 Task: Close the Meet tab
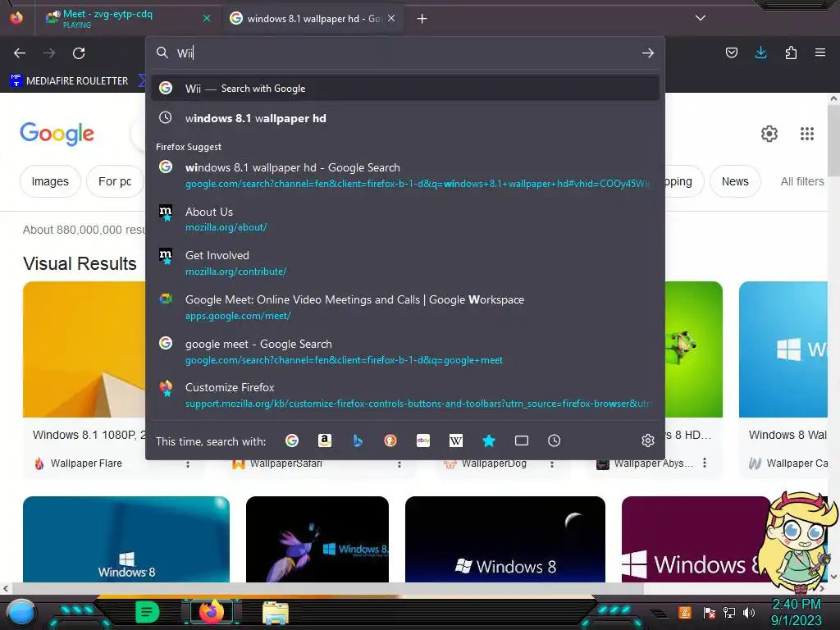[x=207, y=18]
